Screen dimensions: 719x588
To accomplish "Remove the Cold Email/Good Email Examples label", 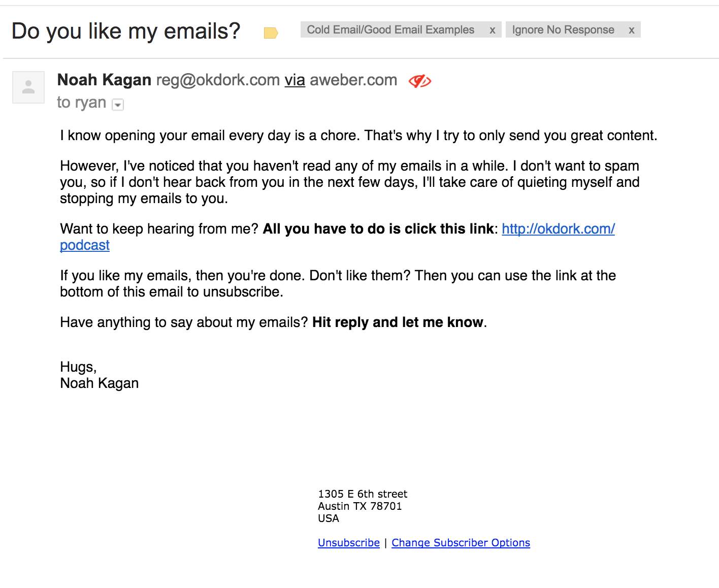I will (492, 30).
